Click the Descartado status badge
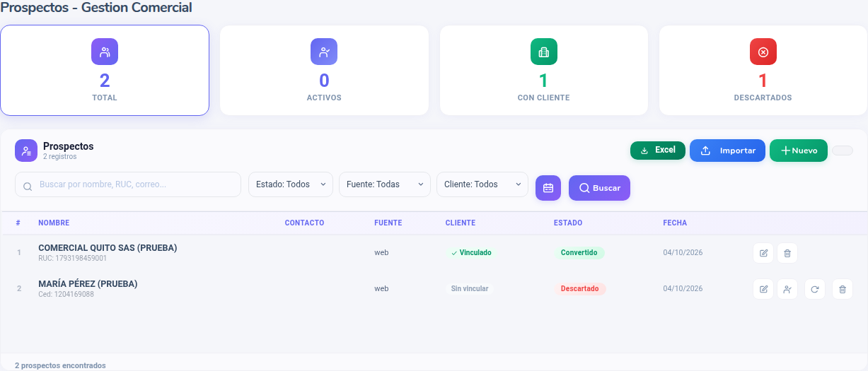 click(580, 288)
